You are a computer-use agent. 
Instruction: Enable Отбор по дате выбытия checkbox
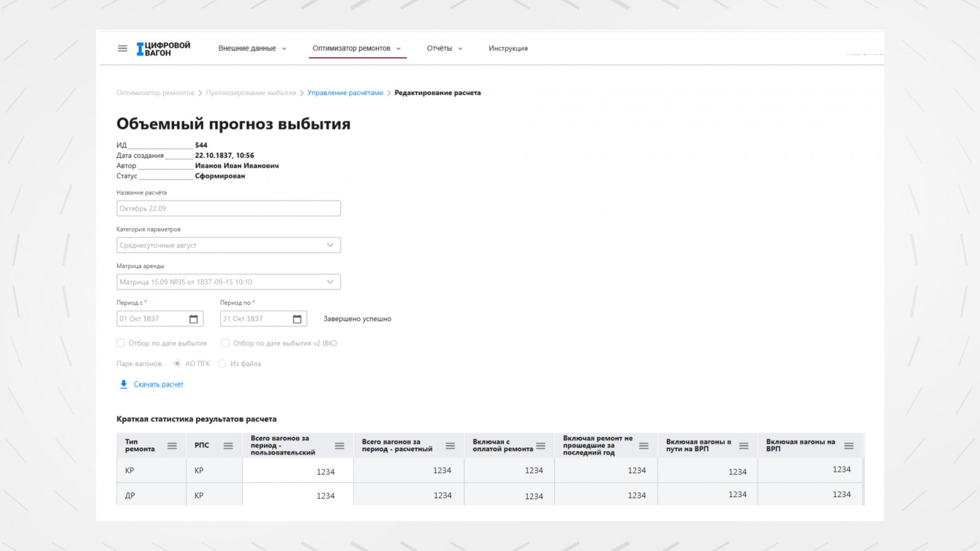point(121,343)
